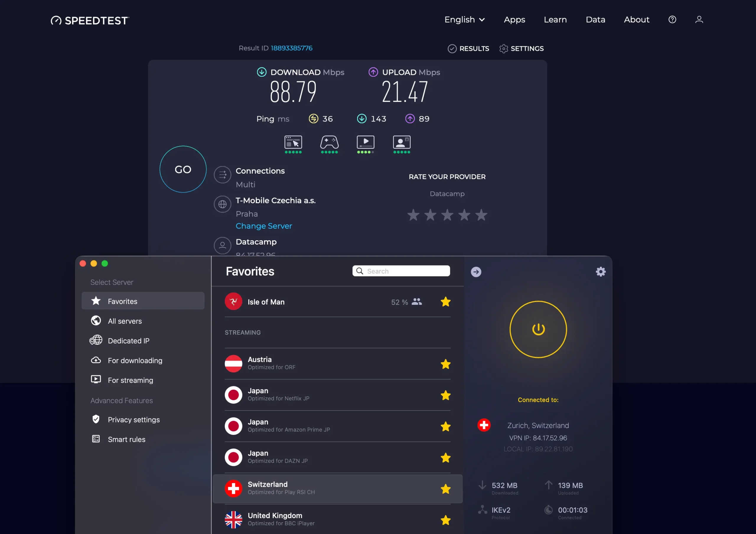Open the For streaming server list
Viewport: 756px width, 534px height.
131,380
